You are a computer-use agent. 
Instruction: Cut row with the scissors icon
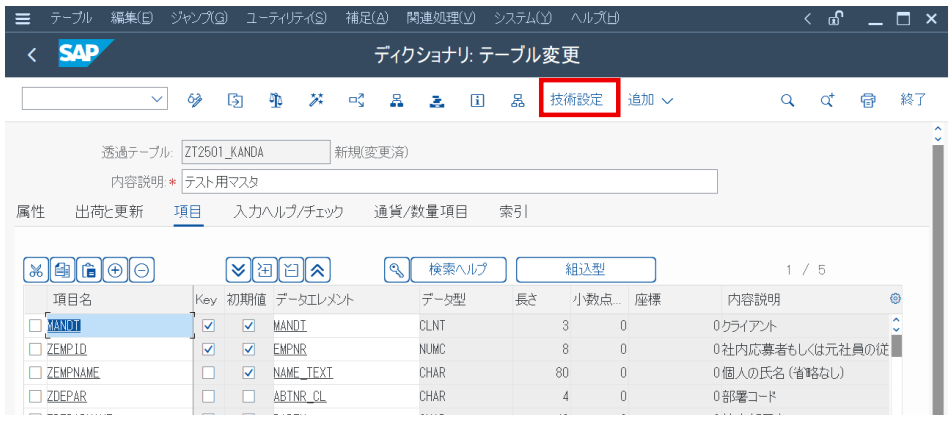coord(36,270)
